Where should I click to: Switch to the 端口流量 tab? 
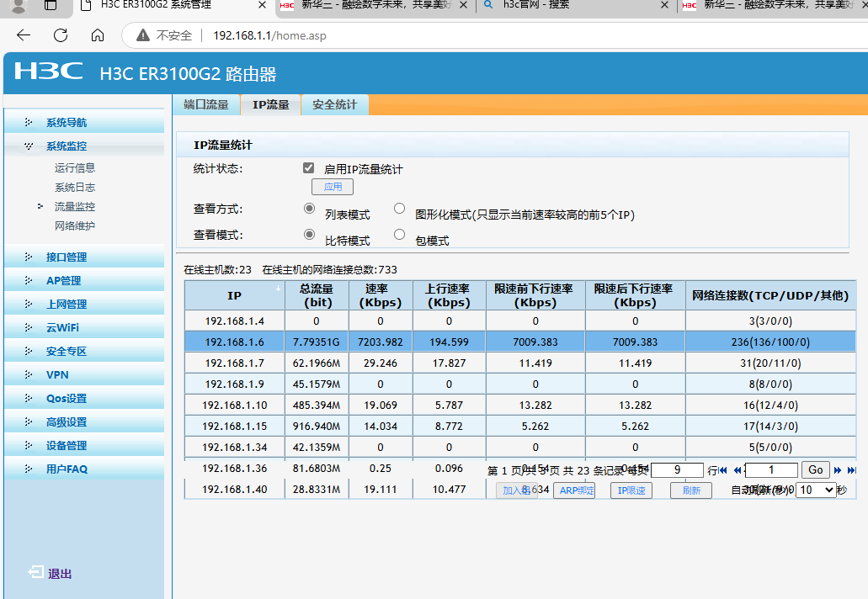pyautogui.click(x=206, y=105)
